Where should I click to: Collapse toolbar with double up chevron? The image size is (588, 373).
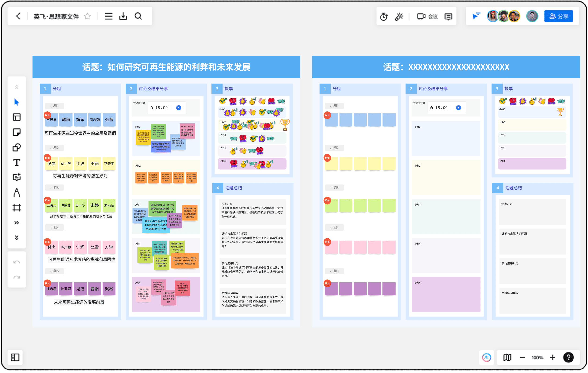(x=17, y=87)
